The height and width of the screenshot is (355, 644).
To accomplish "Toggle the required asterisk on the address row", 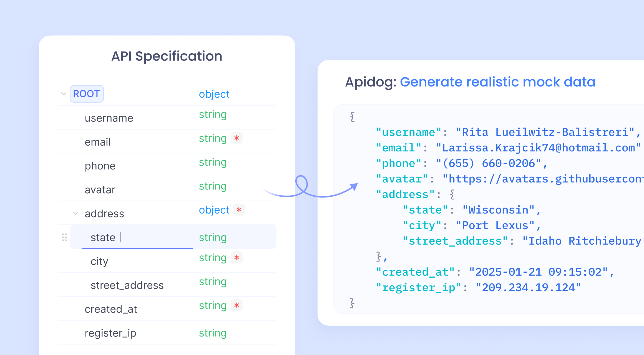I will tap(239, 210).
